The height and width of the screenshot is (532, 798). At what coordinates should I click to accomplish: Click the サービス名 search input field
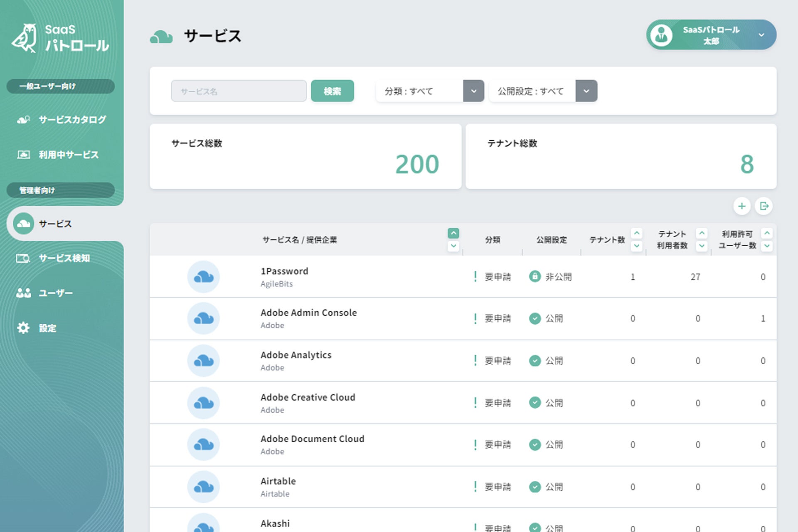tap(239, 91)
